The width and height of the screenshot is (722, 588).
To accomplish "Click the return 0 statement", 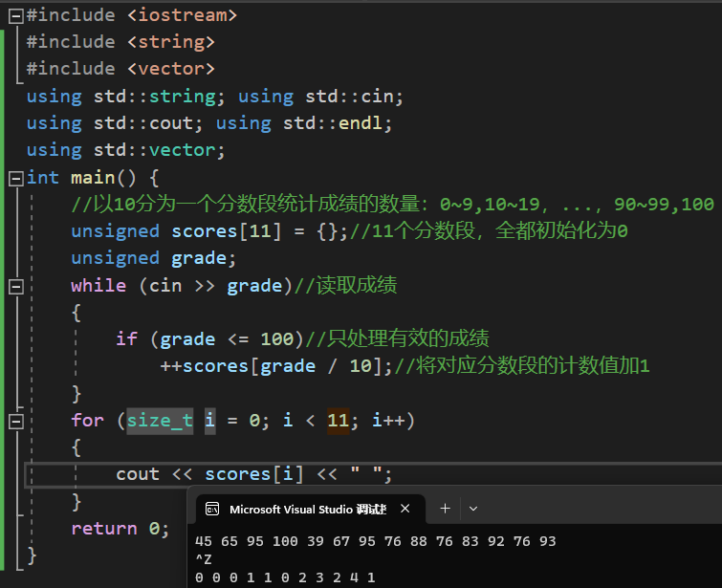I will coord(120,529).
